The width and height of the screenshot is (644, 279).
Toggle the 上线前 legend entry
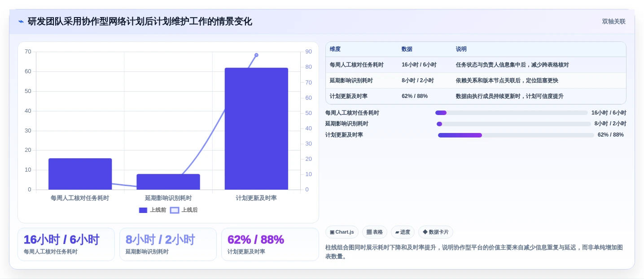pyautogui.click(x=153, y=210)
